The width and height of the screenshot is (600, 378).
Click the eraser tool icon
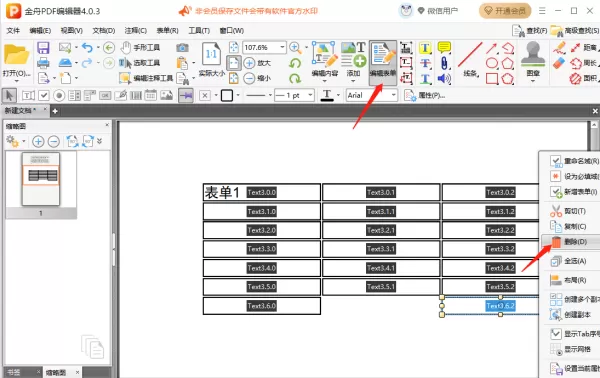click(x=559, y=63)
